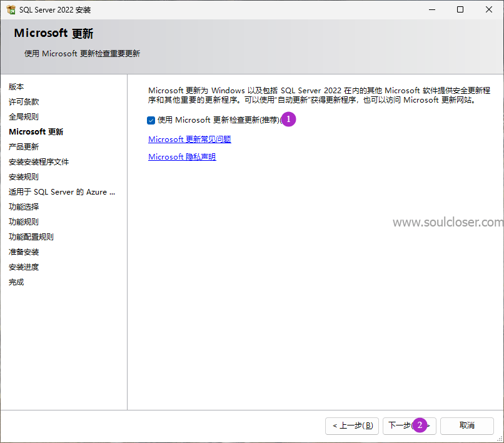Close the SQL Server 2022 安装 window
The height and width of the screenshot is (443, 504).
click(489, 9)
